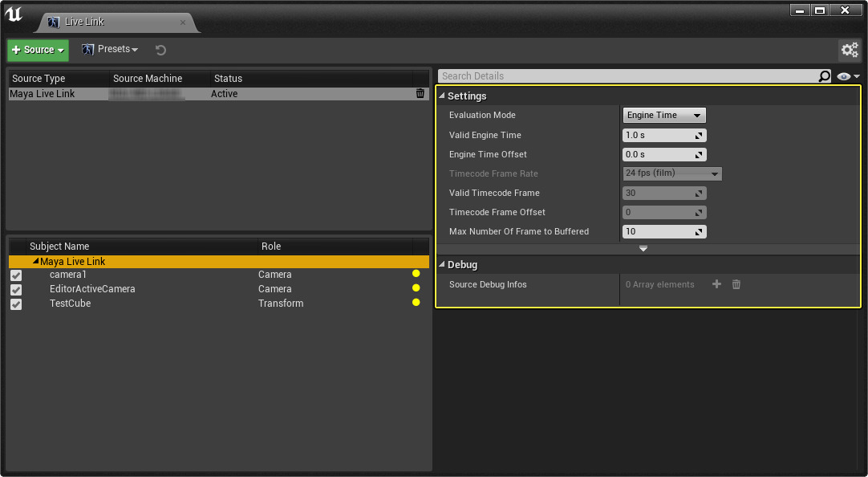Select the Maya Live Link source row
Image resolution: width=868 pixels, height=477 pixels.
pos(219,94)
